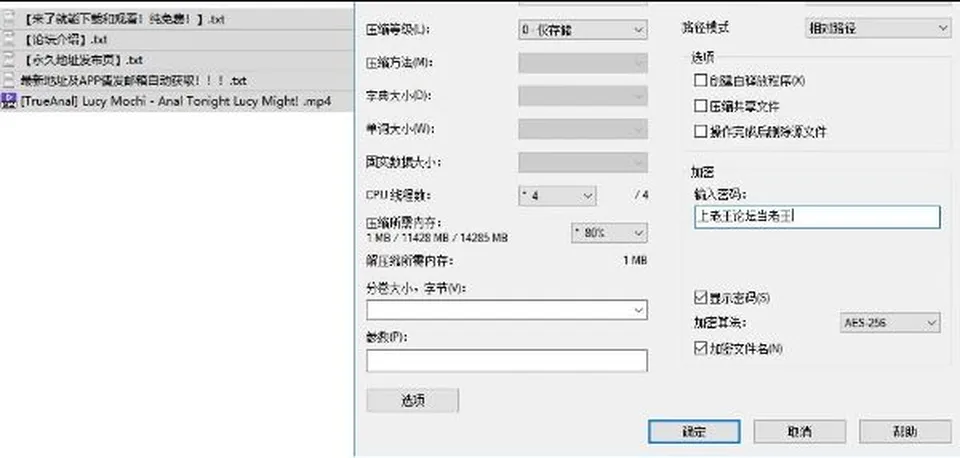Viewport: 960px width, 458px height.
Task: Open the 压缩等级 dropdown showing 仅存储
Action: 582,29
